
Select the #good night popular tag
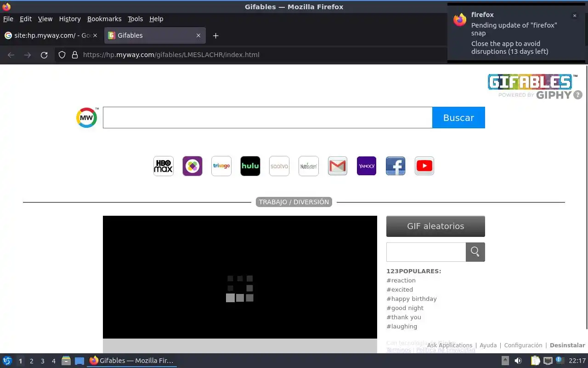pos(405,308)
